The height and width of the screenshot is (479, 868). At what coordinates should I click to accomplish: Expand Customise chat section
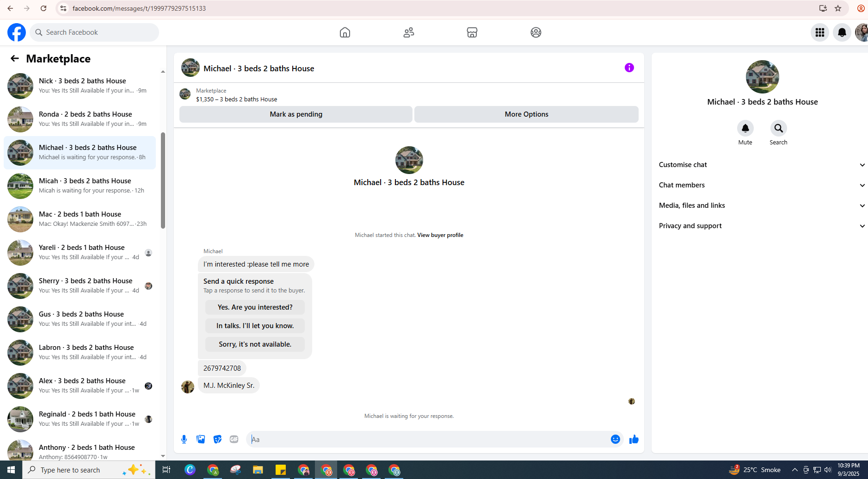pos(762,165)
